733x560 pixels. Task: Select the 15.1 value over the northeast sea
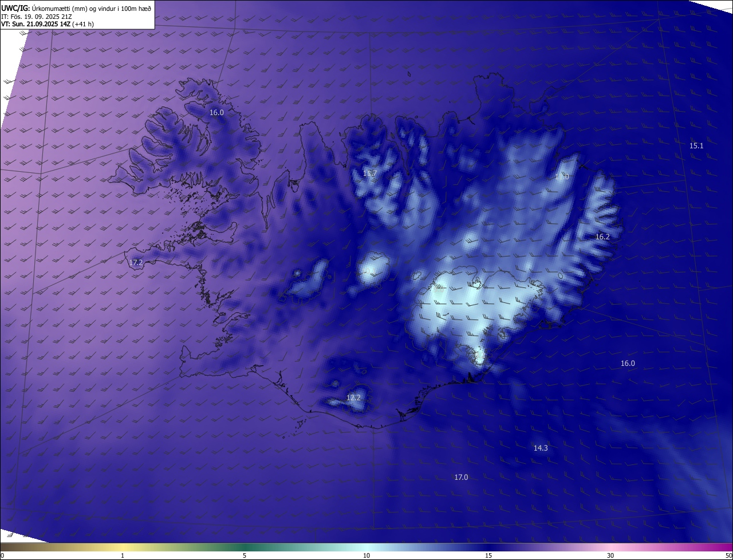pyautogui.click(x=696, y=146)
